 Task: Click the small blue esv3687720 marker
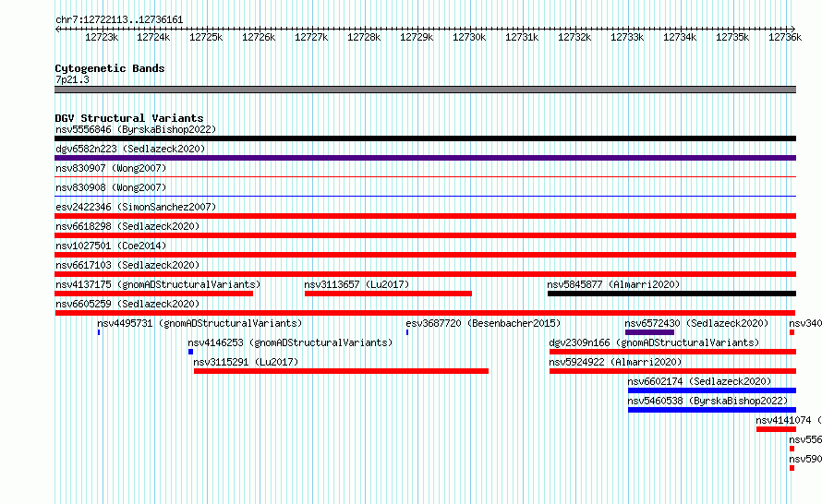406,332
